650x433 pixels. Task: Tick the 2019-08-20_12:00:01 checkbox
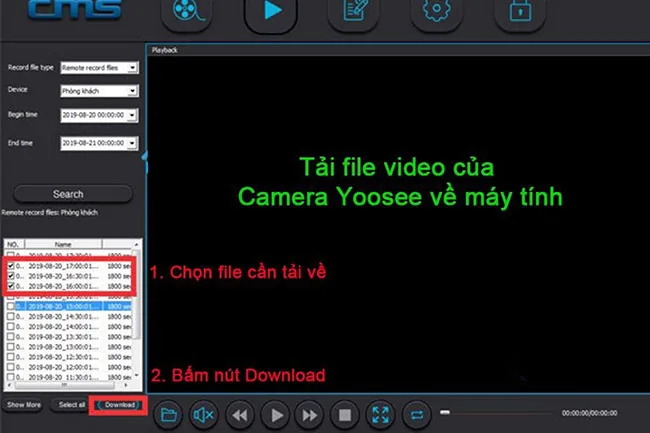click(x=11, y=367)
